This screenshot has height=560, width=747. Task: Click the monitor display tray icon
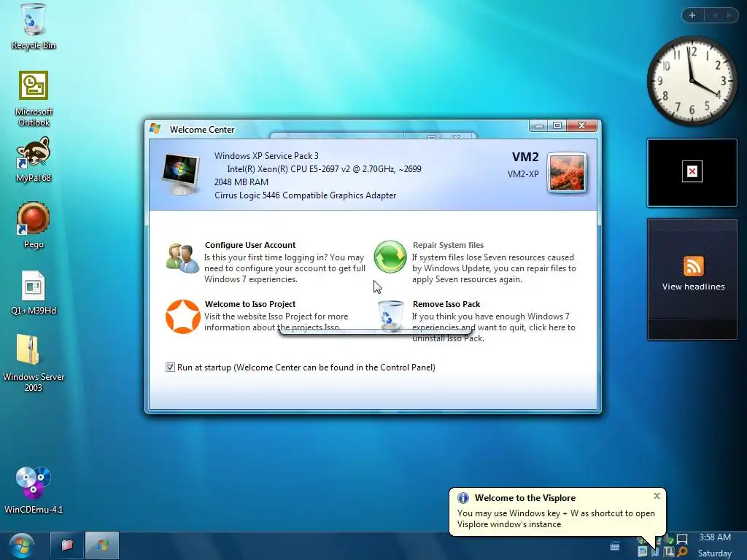tap(682, 539)
